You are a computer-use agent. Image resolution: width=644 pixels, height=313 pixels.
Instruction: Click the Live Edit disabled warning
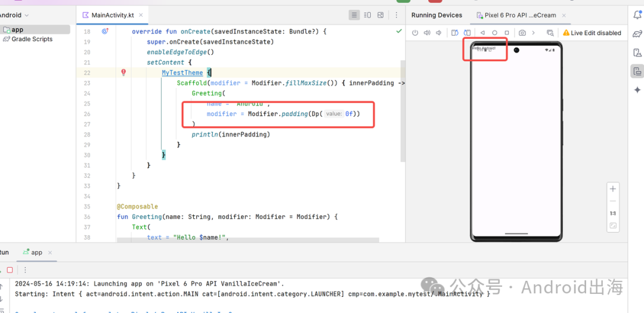(592, 33)
